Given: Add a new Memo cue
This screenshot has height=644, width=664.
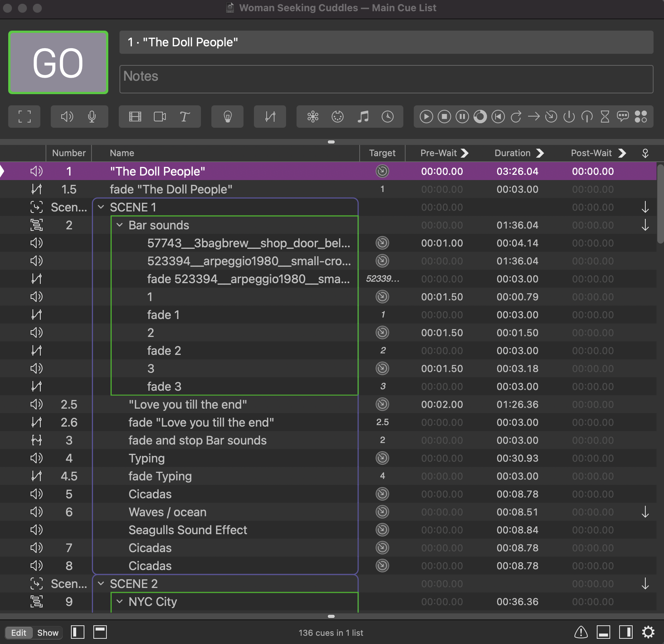Looking at the screenshot, I should point(623,117).
